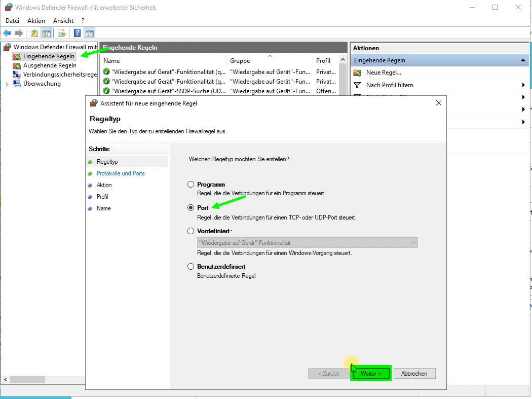
Task: Click the app icon in the main title bar
Action: point(9,7)
